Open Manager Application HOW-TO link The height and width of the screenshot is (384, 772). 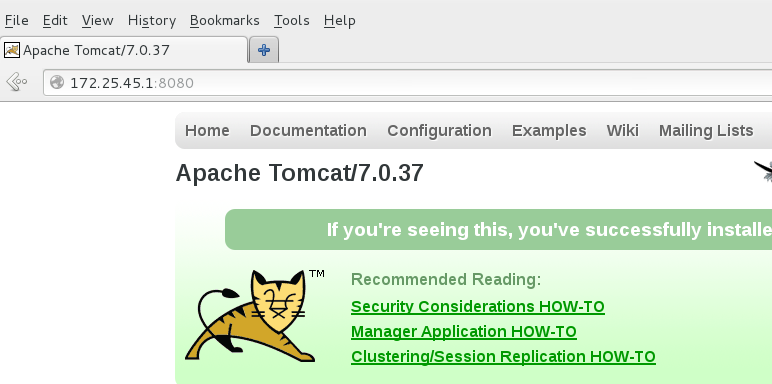click(x=463, y=331)
